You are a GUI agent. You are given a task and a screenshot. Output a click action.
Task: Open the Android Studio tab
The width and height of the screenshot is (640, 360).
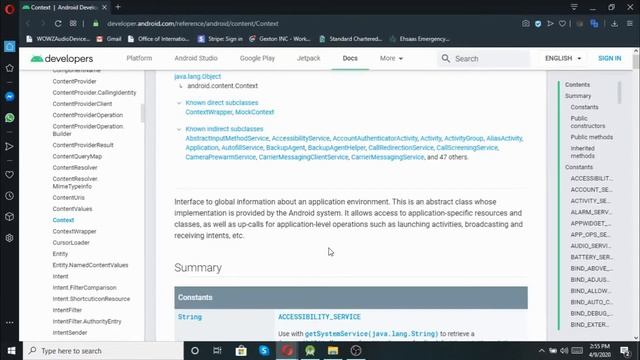[196, 58]
